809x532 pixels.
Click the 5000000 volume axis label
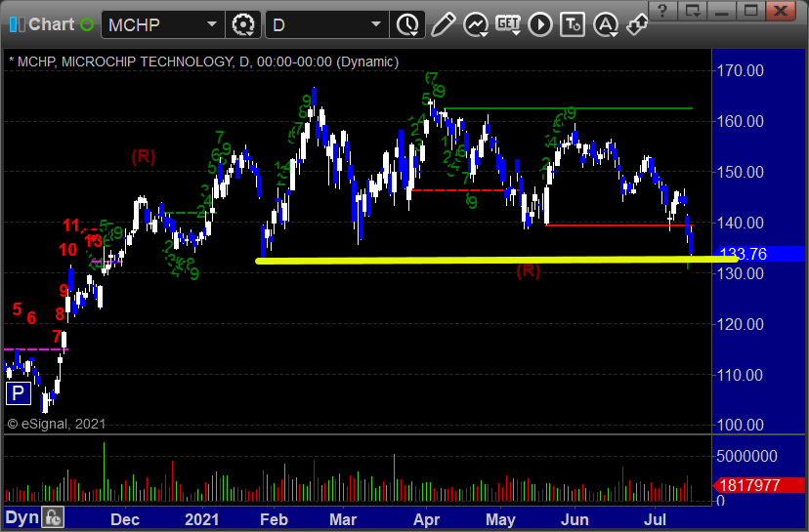click(x=746, y=456)
